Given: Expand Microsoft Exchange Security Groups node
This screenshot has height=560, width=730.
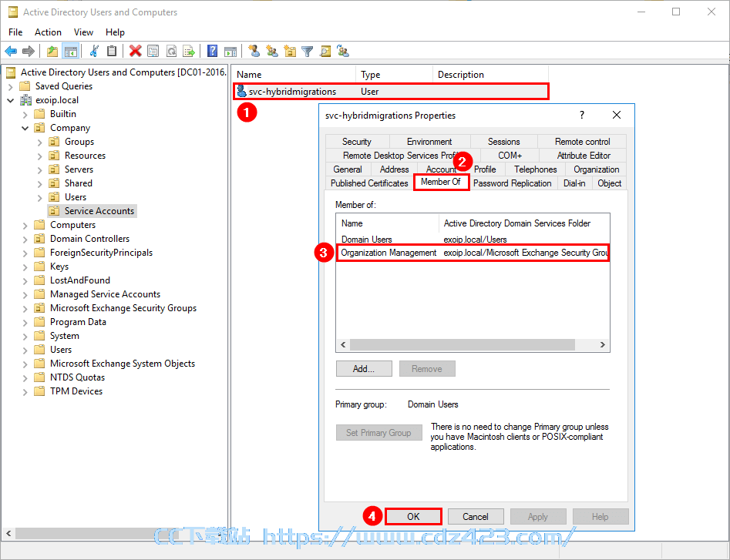Looking at the screenshot, I should [25, 308].
